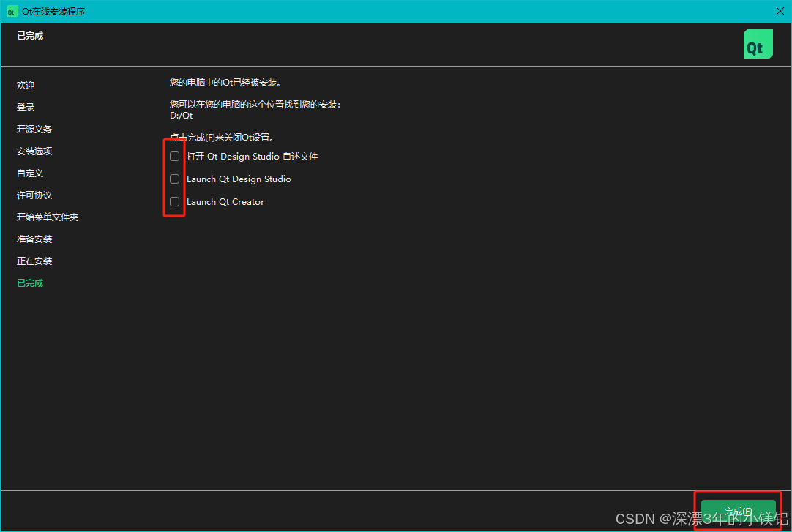The height and width of the screenshot is (532, 792).
Task: Check the 打开 Qt Design Studio 自述文件 checkbox
Action: point(175,157)
